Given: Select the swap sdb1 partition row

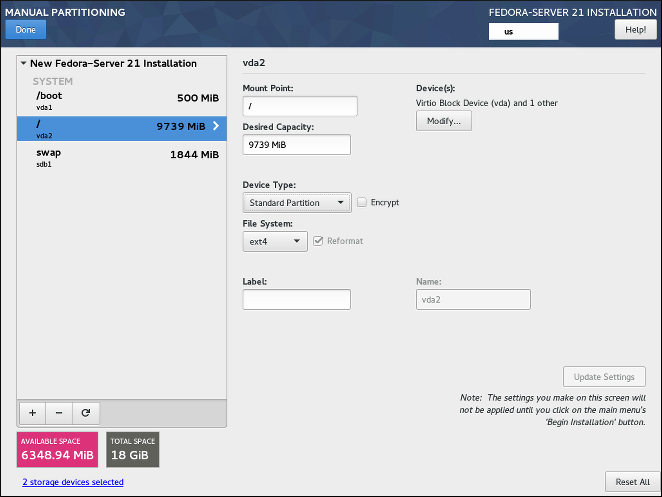Looking at the screenshot, I should click(122, 157).
